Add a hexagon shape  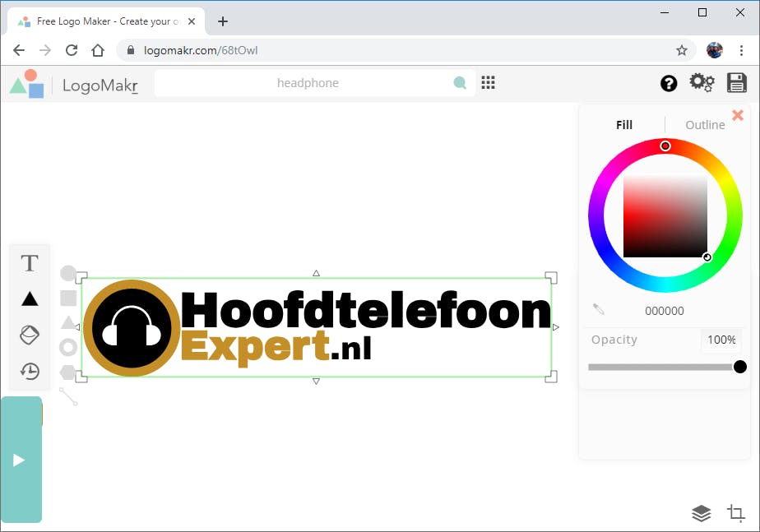tap(67, 372)
